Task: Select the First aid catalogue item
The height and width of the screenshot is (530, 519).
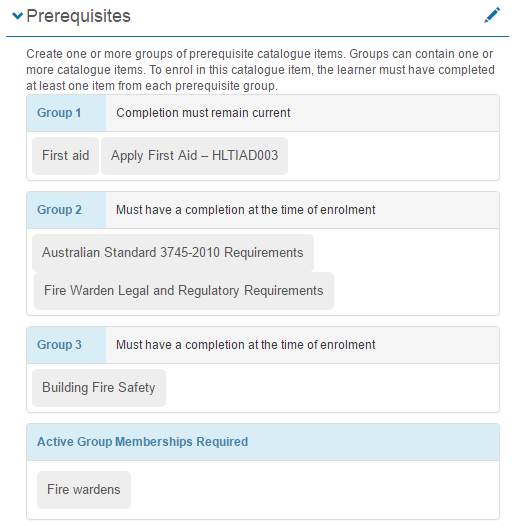Action: (66, 156)
